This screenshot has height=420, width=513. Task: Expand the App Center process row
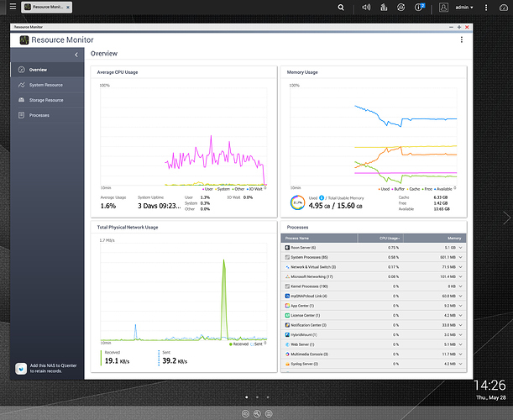(460, 306)
